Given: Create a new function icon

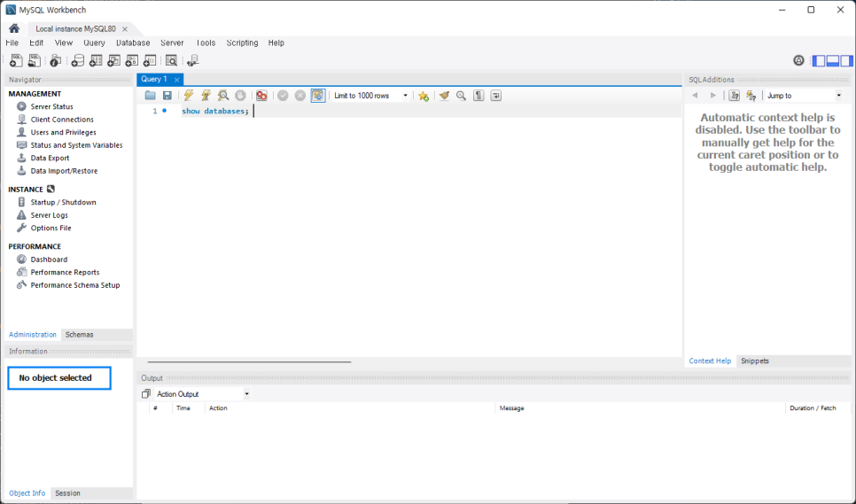Looking at the screenshot, I should tap(150, 60).
